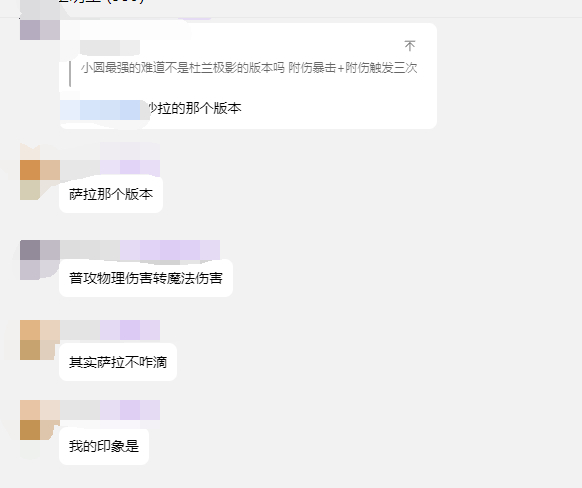Click sender name above 普攻物理伤害转魔法伤害
Image resolution: width=582 pixels, height=488 pixels.
[x=90, y=250]
